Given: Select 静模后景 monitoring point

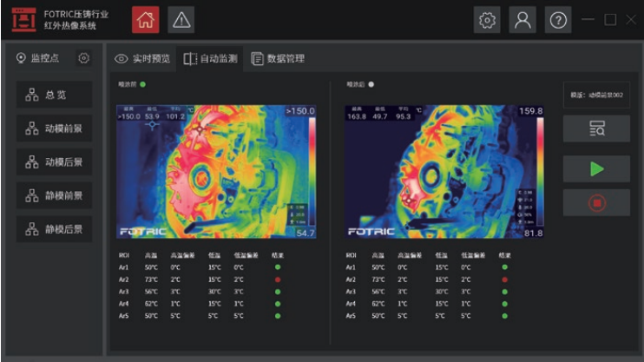Looking at the screenshot, I should (54, 229).
